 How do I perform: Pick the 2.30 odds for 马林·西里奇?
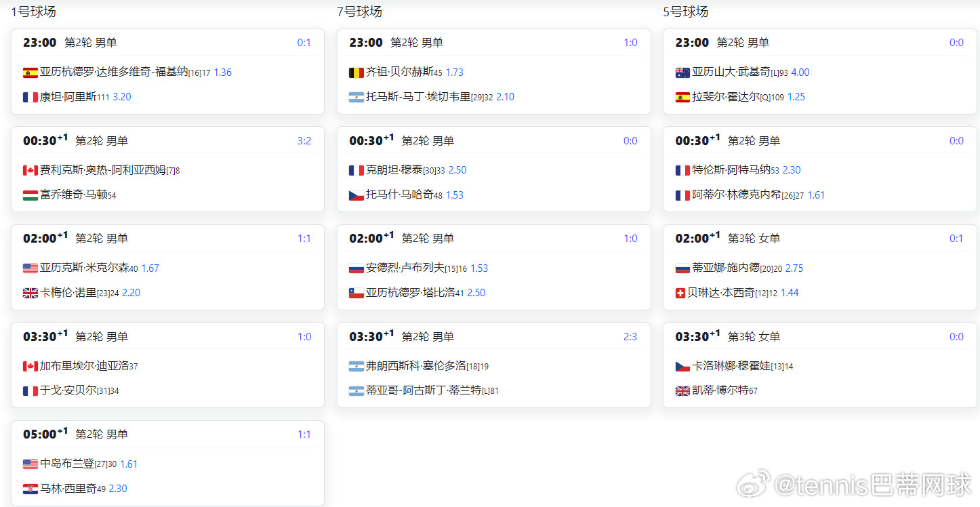pyautogui.click(x=118, y=489)
